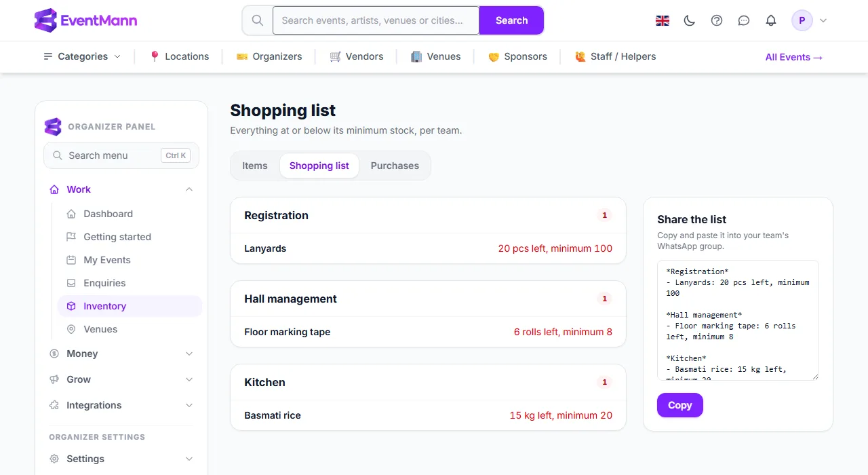
Task: Click the My Events calendar icon
Action: [71, 260]
